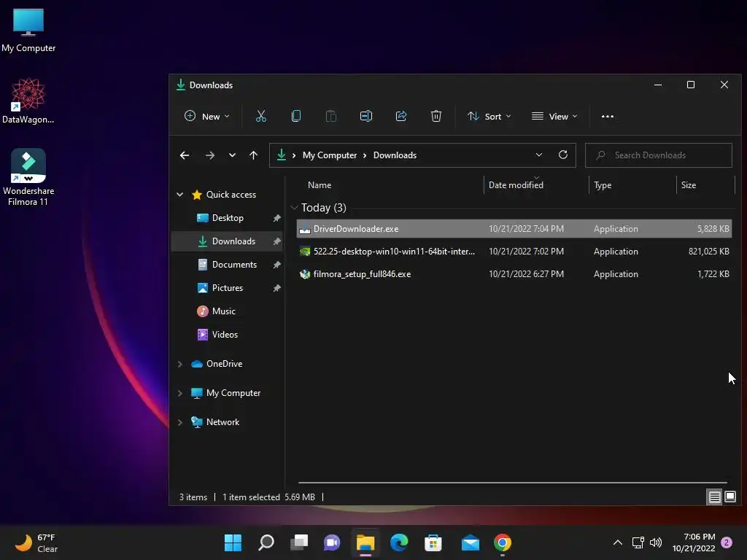747x560 pixels.
Task: Launch Microsoft Edge from taskbar
Action: [399, 542]
